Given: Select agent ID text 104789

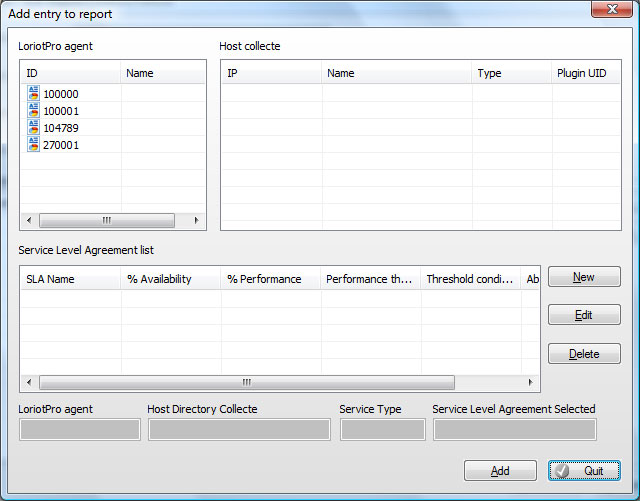Looking at the screenshot, I should (61, 128).
